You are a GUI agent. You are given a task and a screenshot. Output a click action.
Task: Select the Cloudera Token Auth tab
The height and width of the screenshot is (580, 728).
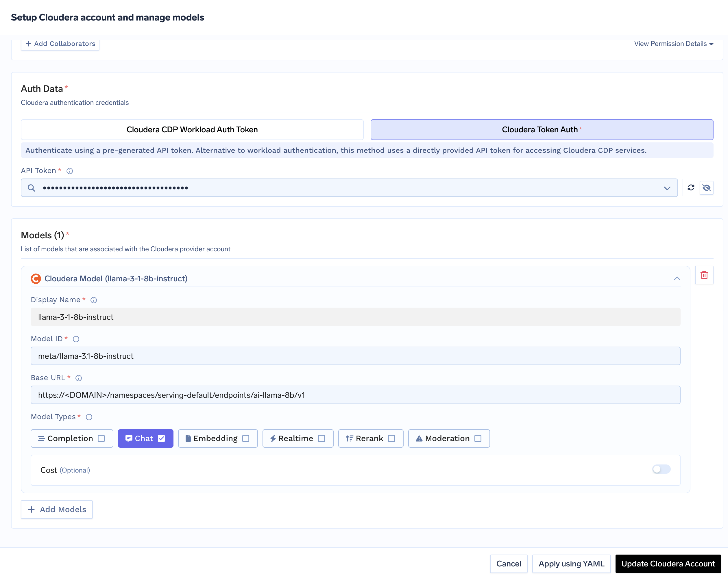(541, 130)
